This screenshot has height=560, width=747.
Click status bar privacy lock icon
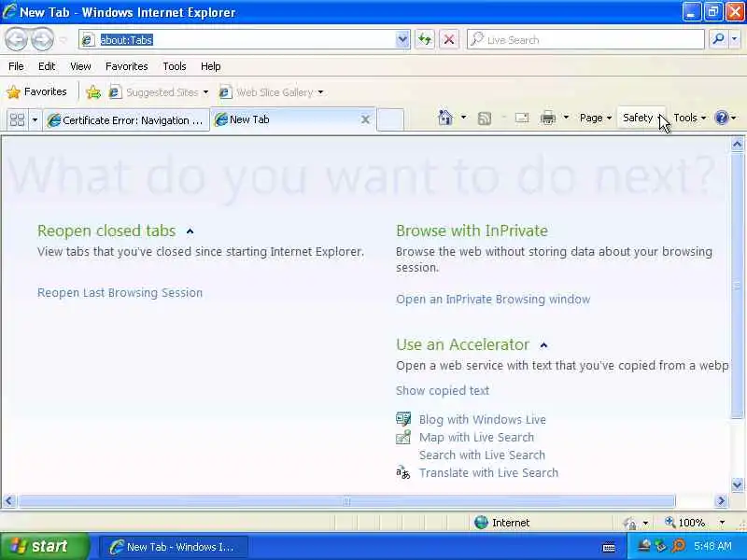click(629, 523)
